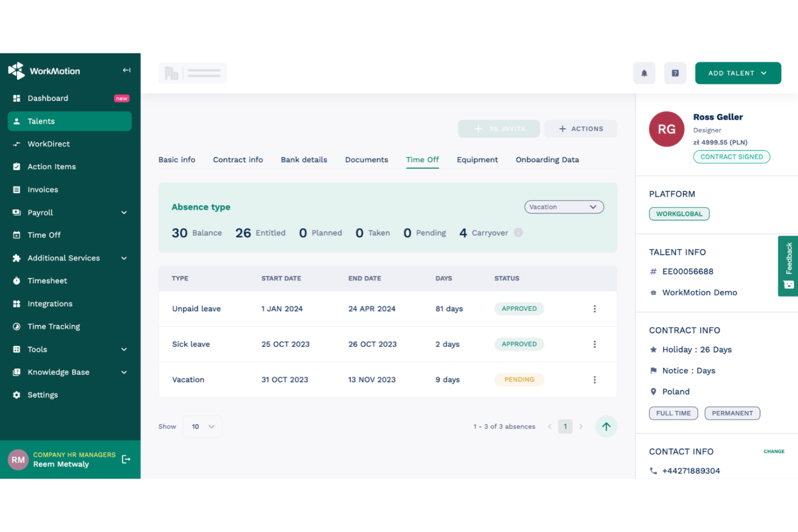798x532 pixels.
Task: Click Change in Contact Info
Action: [x=774, y=451]
